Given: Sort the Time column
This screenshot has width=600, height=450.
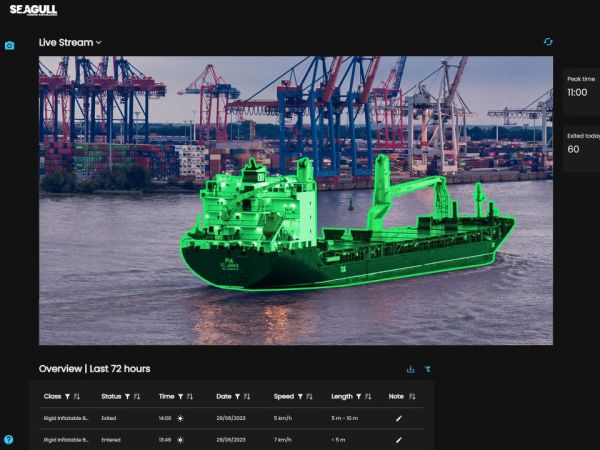Looking at the screenshot, I should [x=190, y=396].
